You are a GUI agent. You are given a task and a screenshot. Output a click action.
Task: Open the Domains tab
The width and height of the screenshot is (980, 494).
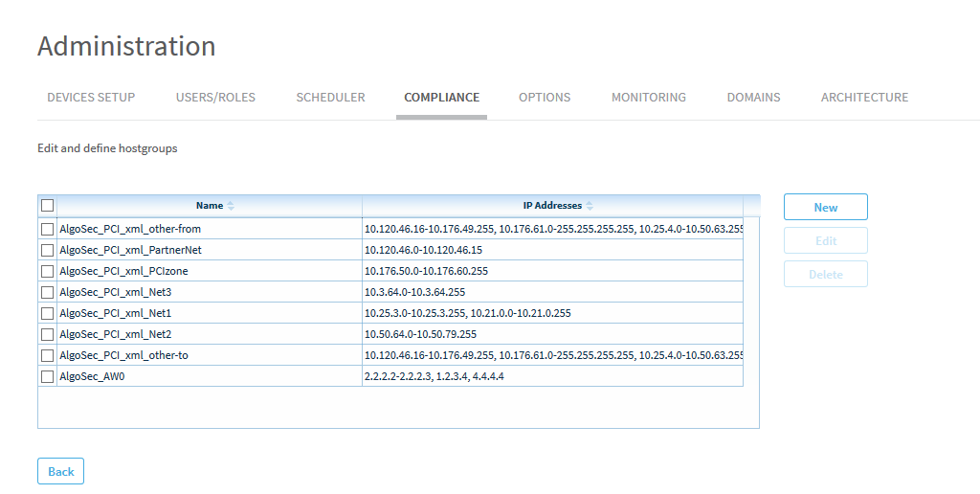(753, 98)
